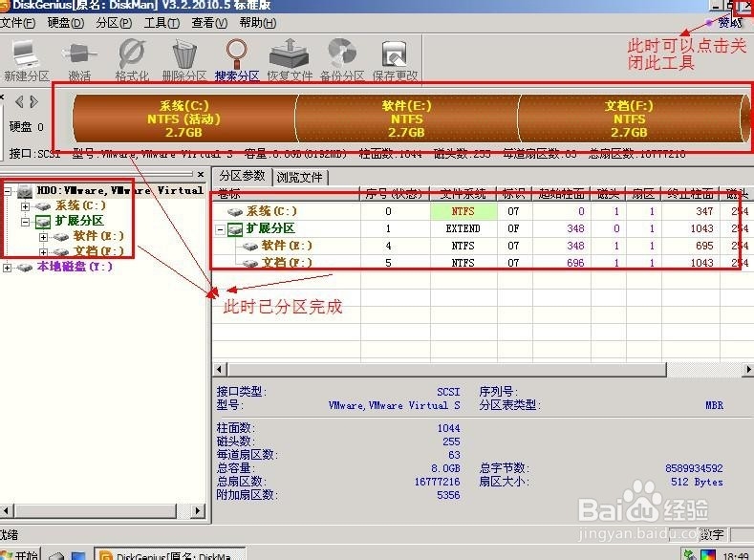754x560 pixels.
Task: Click the 序号(状态) column header
Action: (x=395, y=194)
